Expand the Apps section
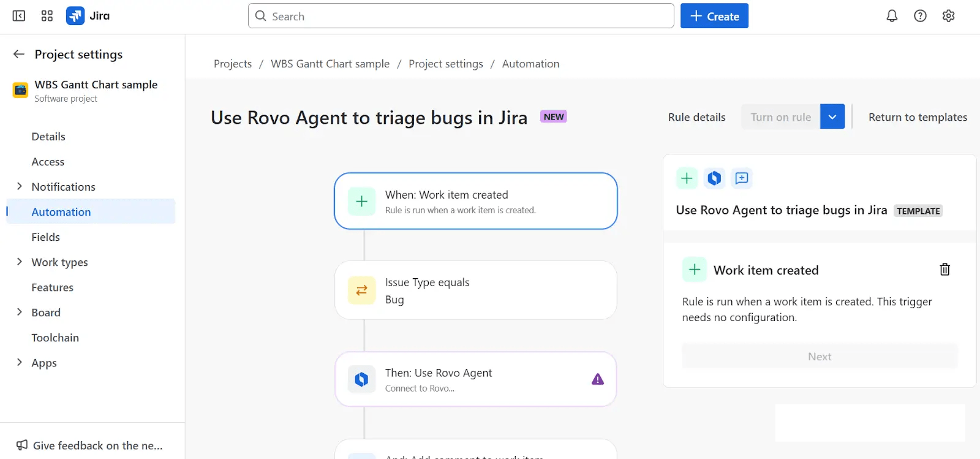Screen dimensions: 980x459 pyautogui.click(x=19, y=362)
